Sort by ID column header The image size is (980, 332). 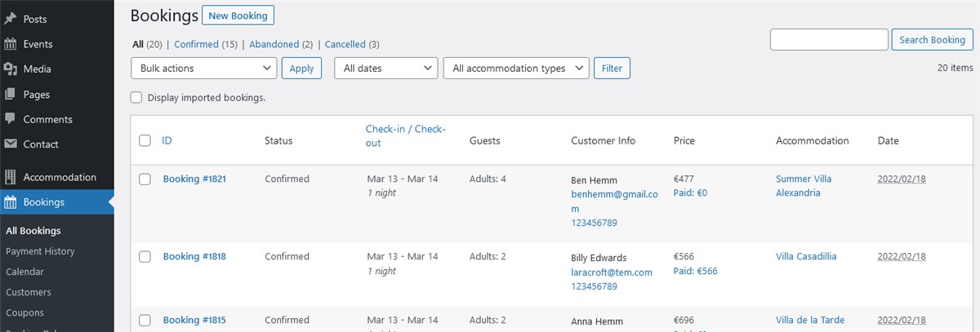167,140
